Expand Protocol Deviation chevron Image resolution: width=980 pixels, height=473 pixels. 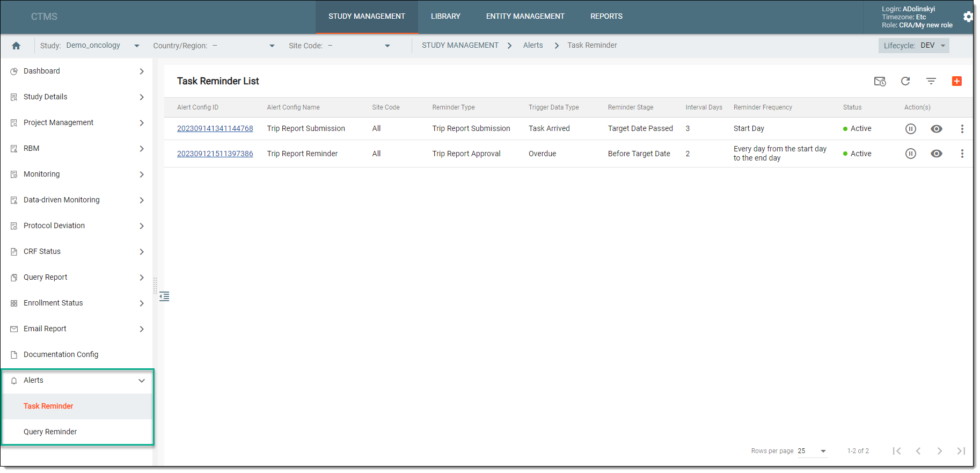point(142,226)
